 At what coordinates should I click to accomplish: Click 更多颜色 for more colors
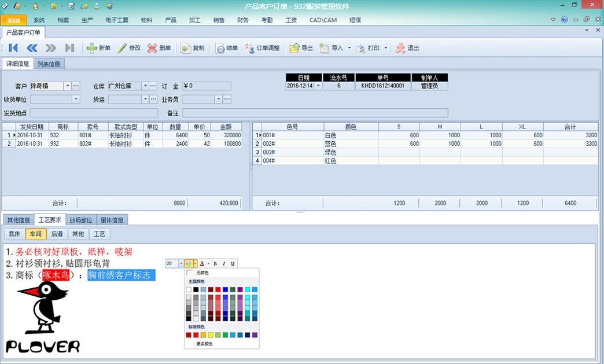click(204, 344)
